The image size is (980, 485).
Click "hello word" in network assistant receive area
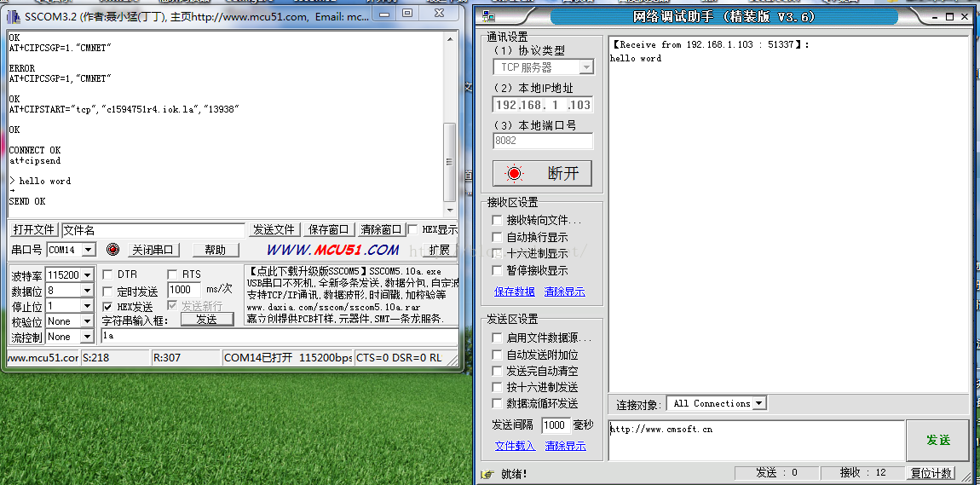636,58
